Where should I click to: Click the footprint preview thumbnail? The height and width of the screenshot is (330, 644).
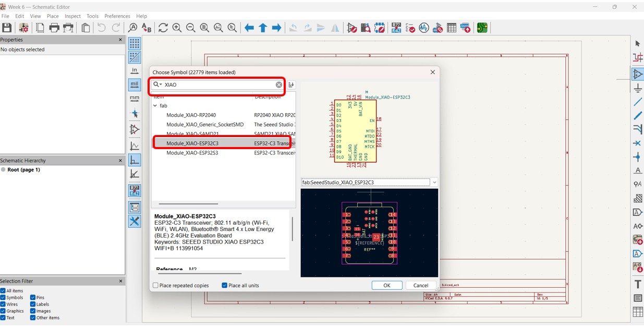(x=369, y=233)
